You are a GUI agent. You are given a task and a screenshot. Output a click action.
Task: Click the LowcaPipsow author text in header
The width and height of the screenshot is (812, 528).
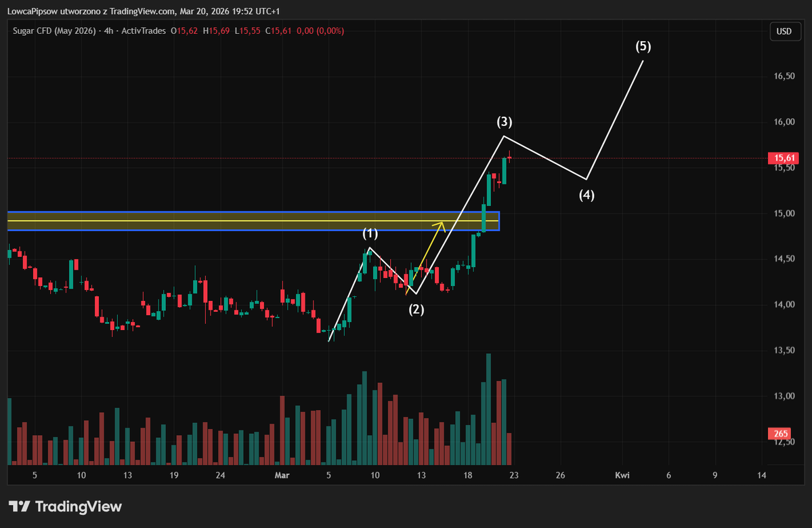32,11
